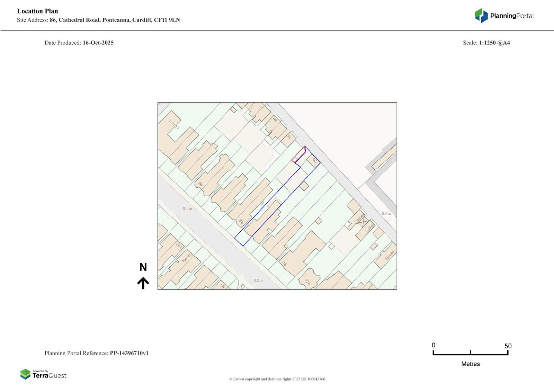Click the 8.8m spot height label
Image resolution: width=554 pixels, height=392 pixels.
pos(187,208)
